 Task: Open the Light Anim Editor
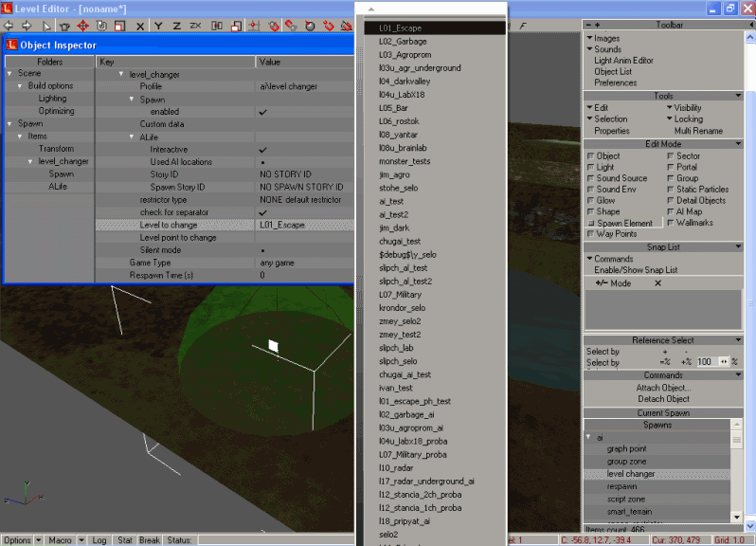tap(623, 61)
